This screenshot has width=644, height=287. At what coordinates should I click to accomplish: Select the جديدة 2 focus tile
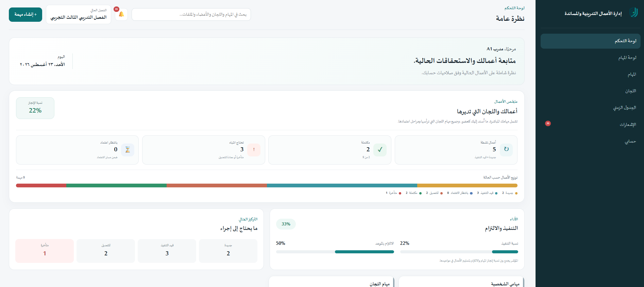point(228,251)
